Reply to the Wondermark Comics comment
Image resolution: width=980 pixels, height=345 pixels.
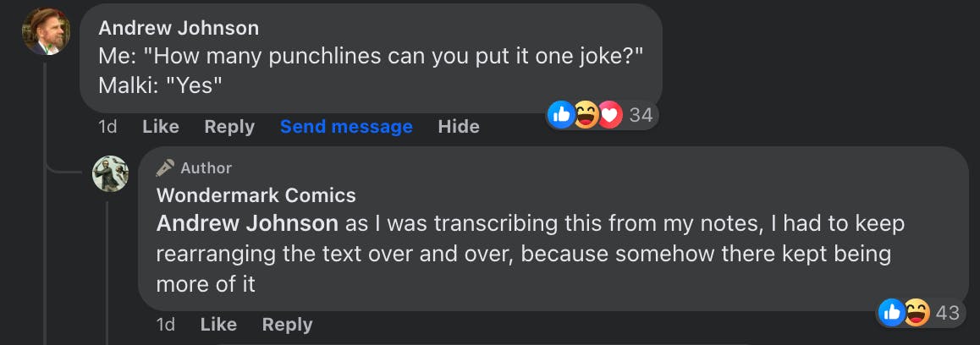tap(287, 325)
